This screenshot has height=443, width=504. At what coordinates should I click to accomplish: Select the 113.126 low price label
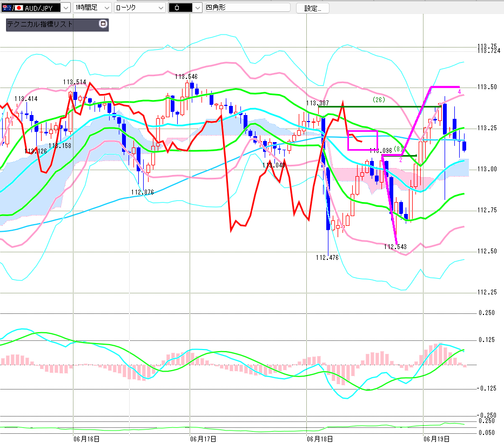[36, 151]
